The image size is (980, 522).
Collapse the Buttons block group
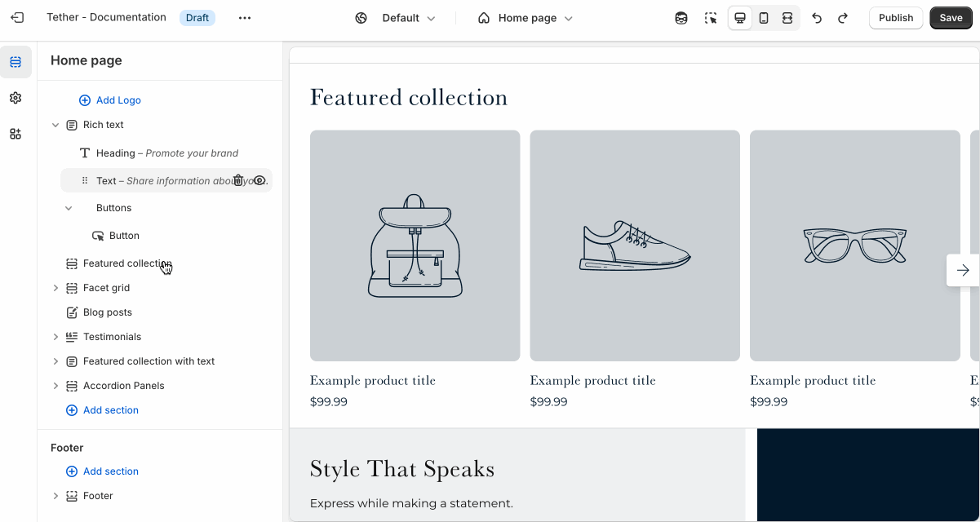[x=69, y=208]
